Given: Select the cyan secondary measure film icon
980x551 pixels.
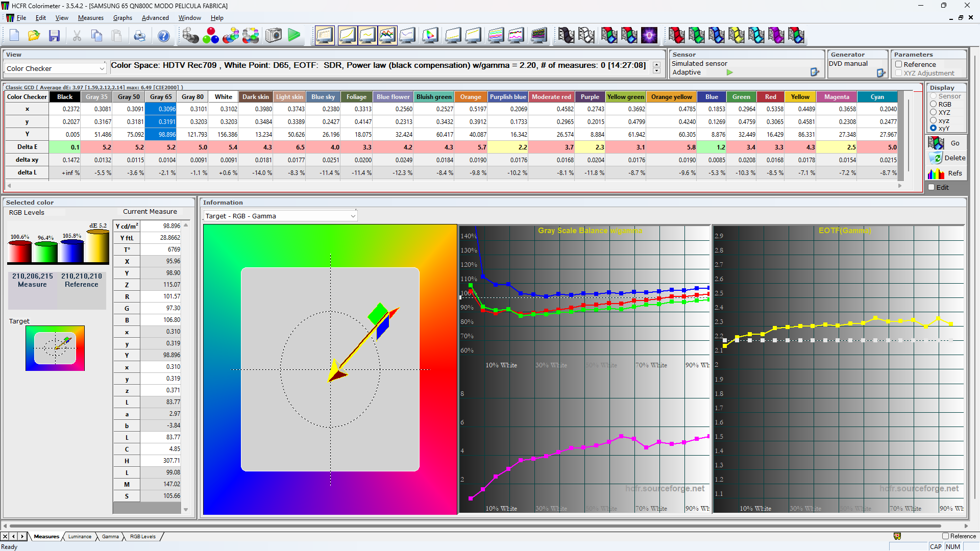Looking at the screenshot, I should click(756, 35).
